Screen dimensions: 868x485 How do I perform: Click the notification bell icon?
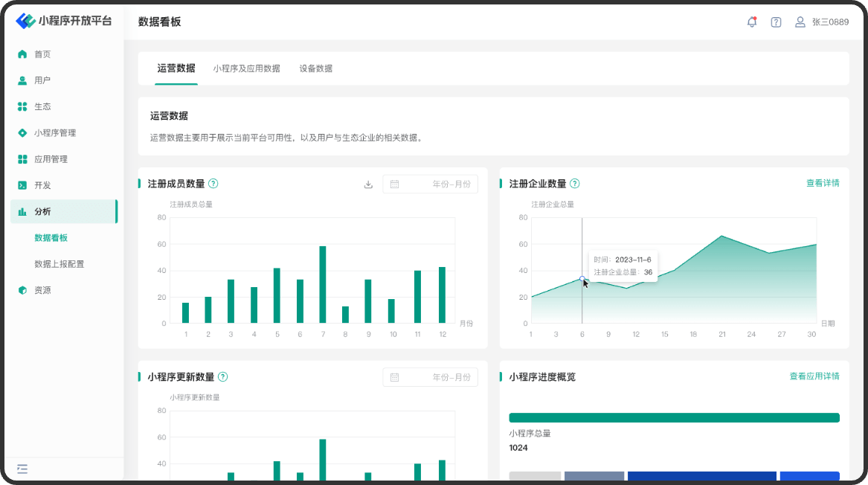point(752,22)
